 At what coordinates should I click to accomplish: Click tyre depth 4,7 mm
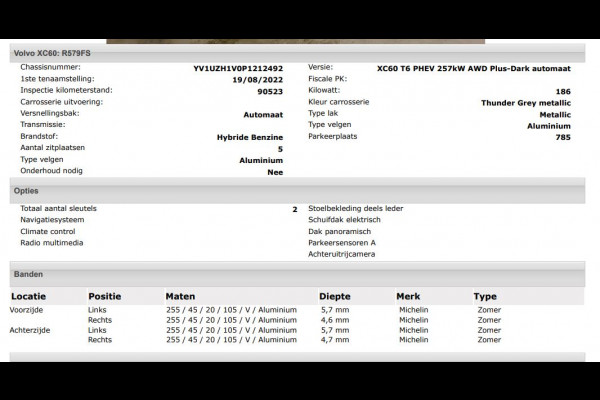[335, 340]
